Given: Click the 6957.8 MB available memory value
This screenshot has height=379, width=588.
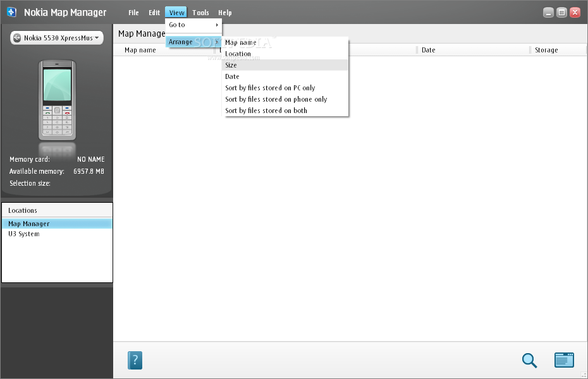Looking at the screenshot, I should click(89, 172).
